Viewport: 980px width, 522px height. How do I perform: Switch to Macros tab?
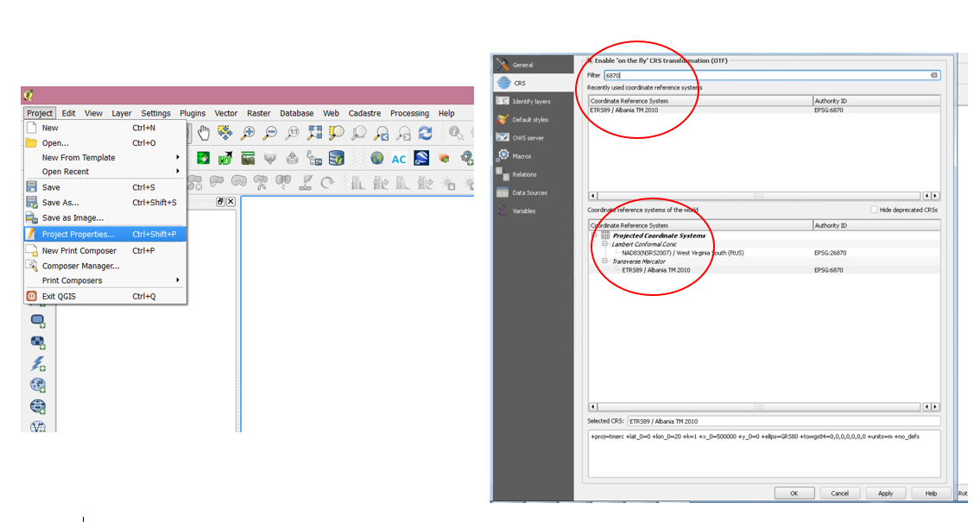[x=533, y=156]
